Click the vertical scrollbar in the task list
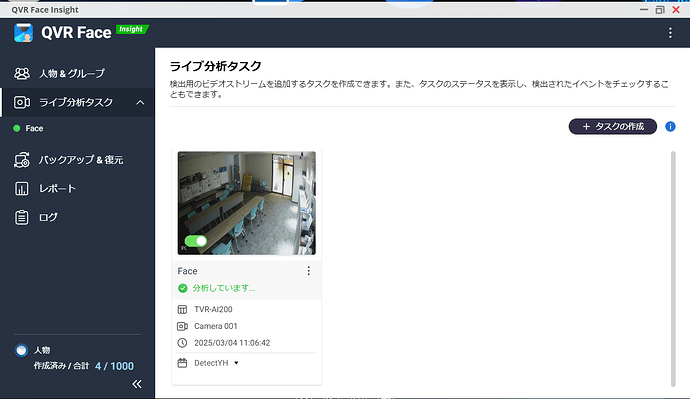 tap(673, 268)
